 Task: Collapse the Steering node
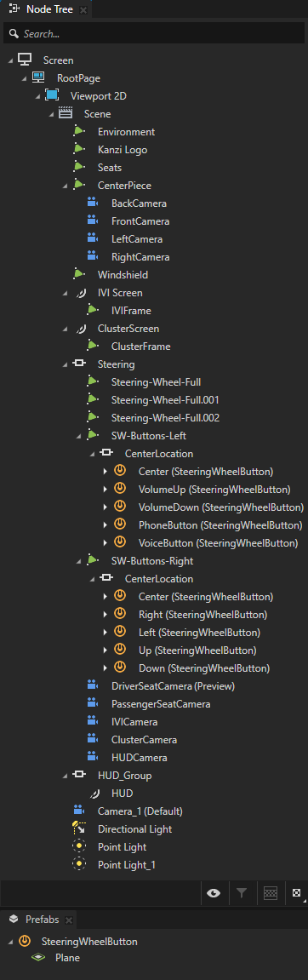tap(66, 364)
